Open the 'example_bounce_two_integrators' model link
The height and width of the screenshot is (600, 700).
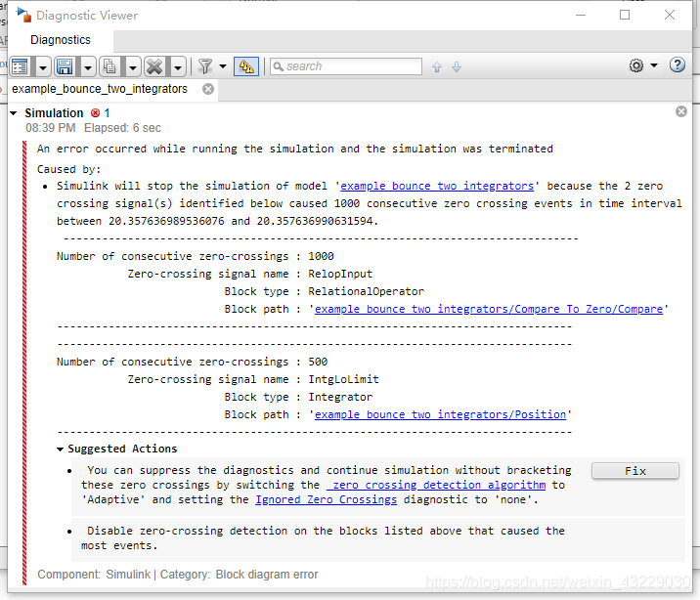click(437, 186)
